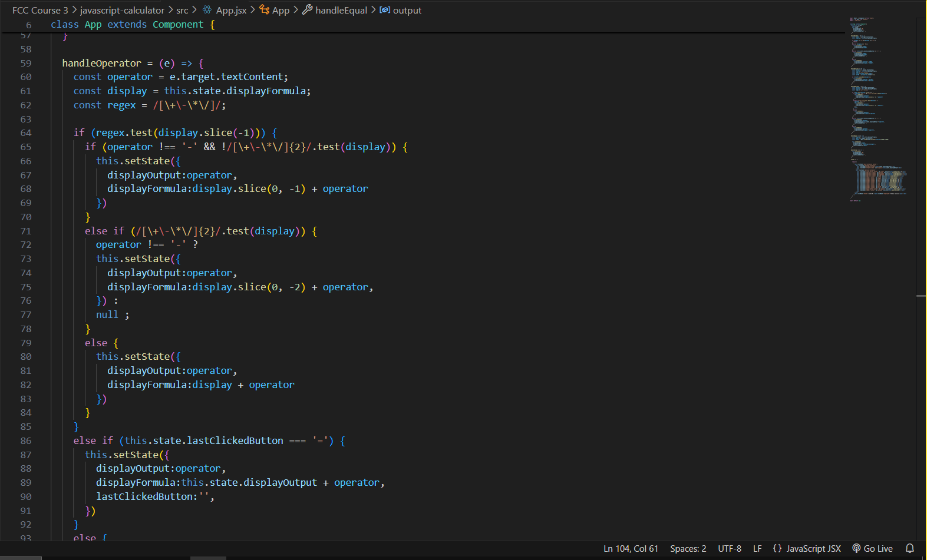
Task: Jump to sticky "class App extends Component" line
Action: 133,25
